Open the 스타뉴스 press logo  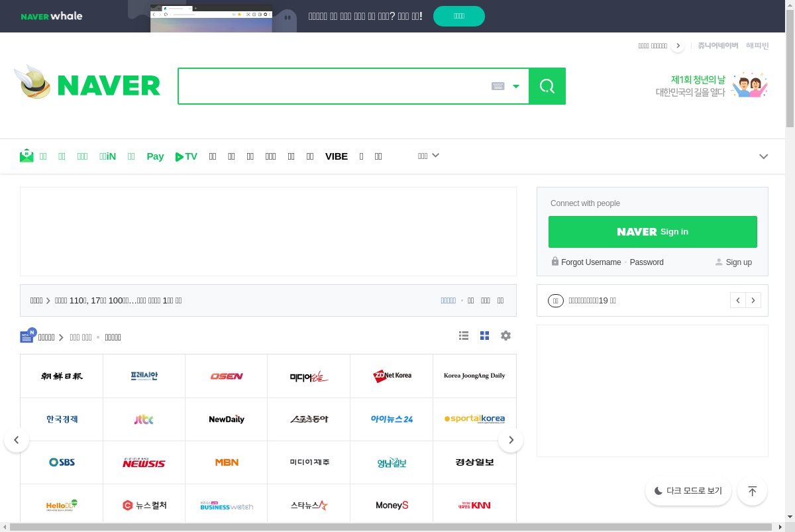pos(309,505)
